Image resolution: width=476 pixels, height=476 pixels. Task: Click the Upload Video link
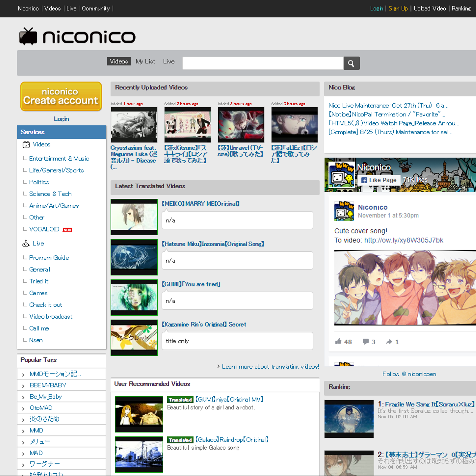[430, 8]
